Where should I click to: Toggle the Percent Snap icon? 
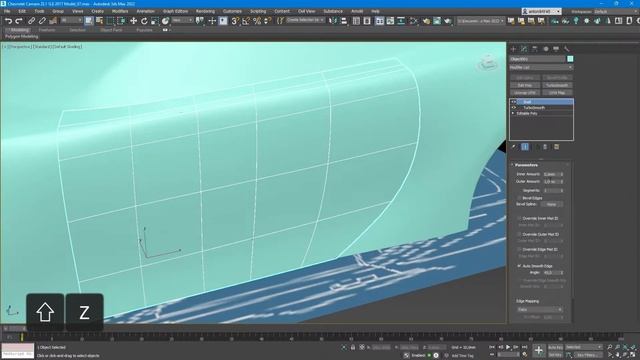click(257, 21)
